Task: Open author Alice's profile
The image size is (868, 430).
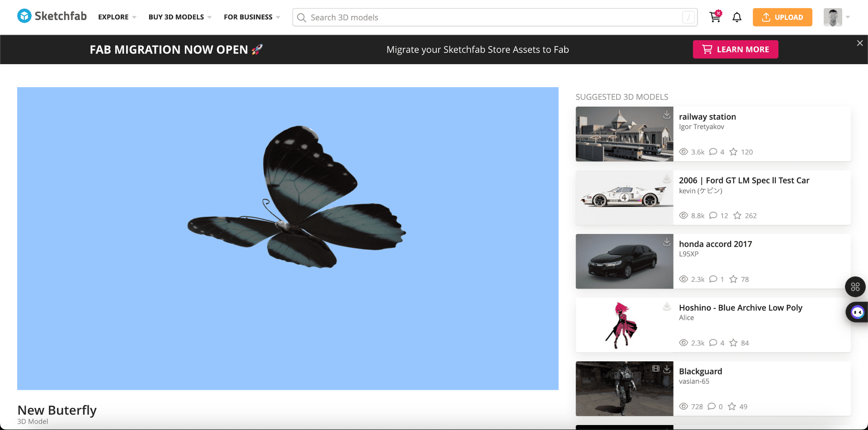Action: pos(686,318)
